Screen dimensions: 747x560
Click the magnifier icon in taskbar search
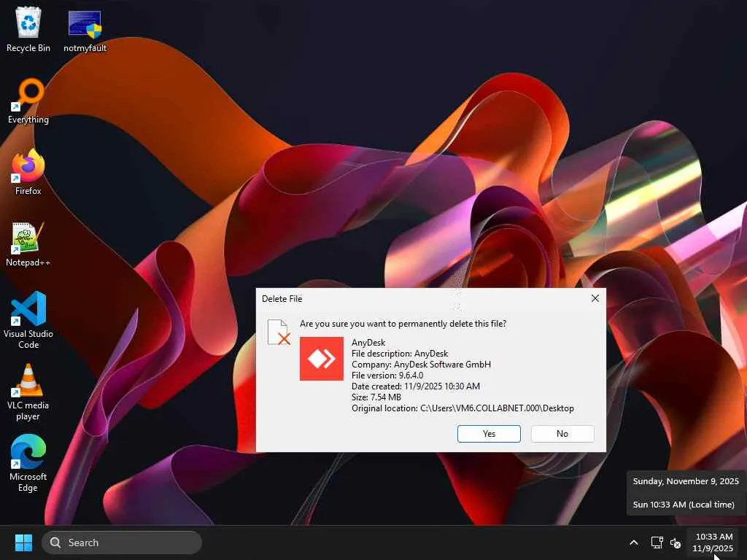point(55,542)
